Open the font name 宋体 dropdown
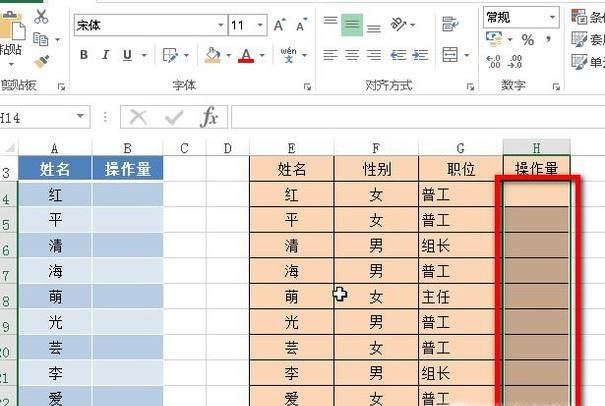 (x=220, y=25)
